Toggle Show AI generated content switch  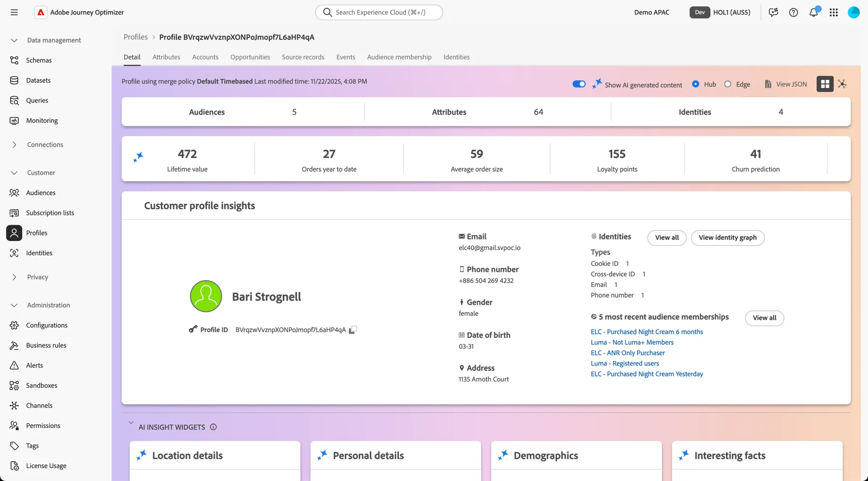[579, 84]
